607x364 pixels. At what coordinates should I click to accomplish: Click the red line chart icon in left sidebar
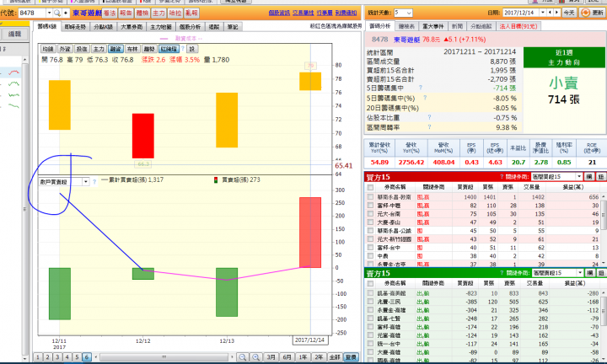point(14,72)
